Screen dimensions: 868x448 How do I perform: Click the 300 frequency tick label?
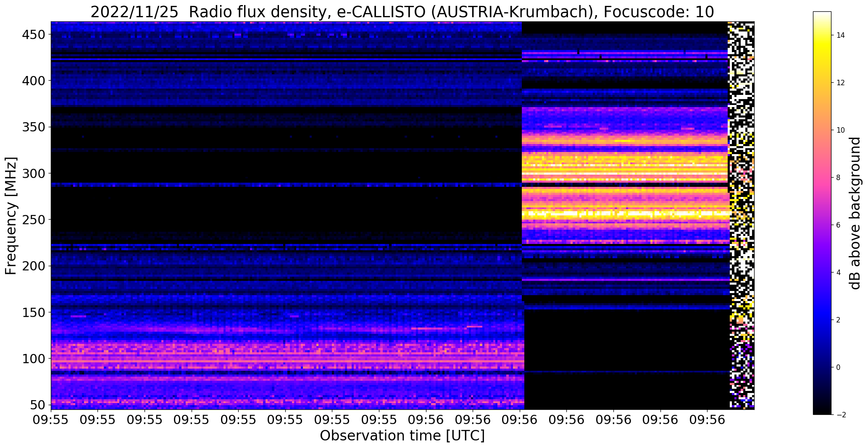(33, 173)
